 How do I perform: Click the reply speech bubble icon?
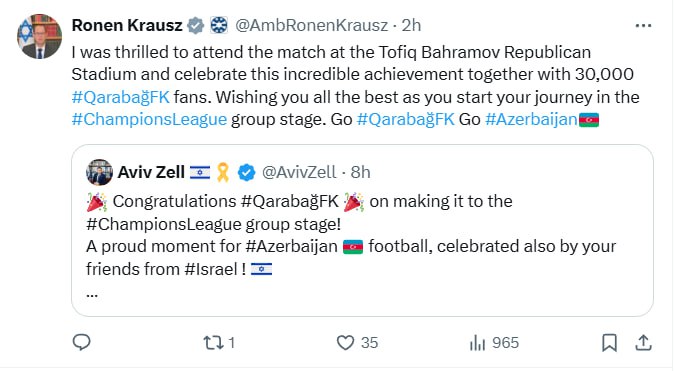[x=81, y=343]
